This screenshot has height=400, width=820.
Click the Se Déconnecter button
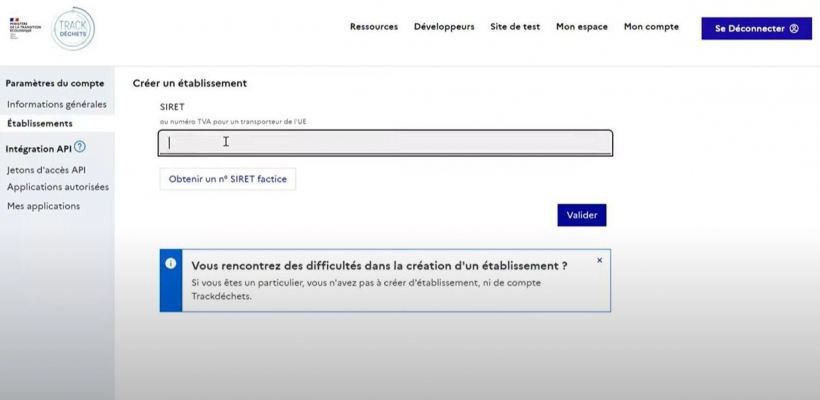(757, 29)
